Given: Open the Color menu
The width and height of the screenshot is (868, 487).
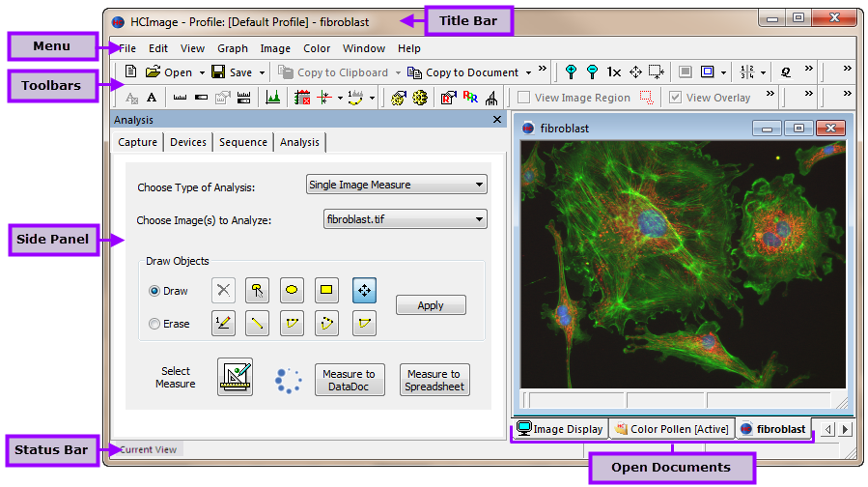Looking at the screenshot, I should (x=317, y=48).
